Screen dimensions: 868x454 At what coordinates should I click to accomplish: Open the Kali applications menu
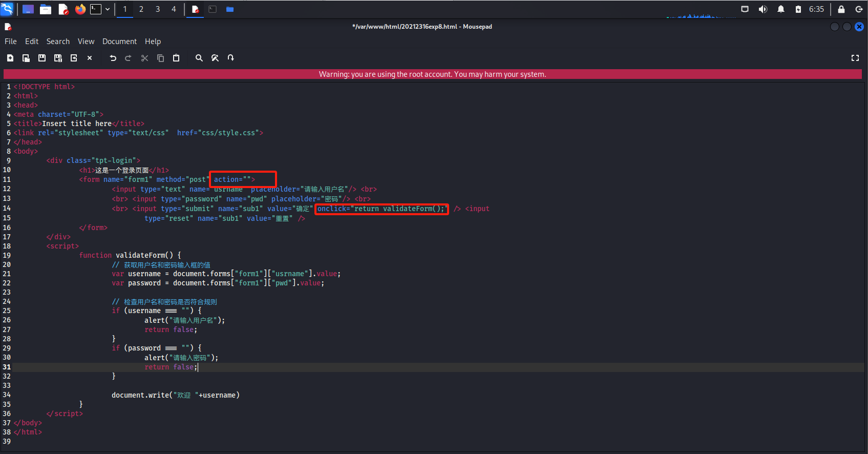pyautogui.click(x=7, y=9)
